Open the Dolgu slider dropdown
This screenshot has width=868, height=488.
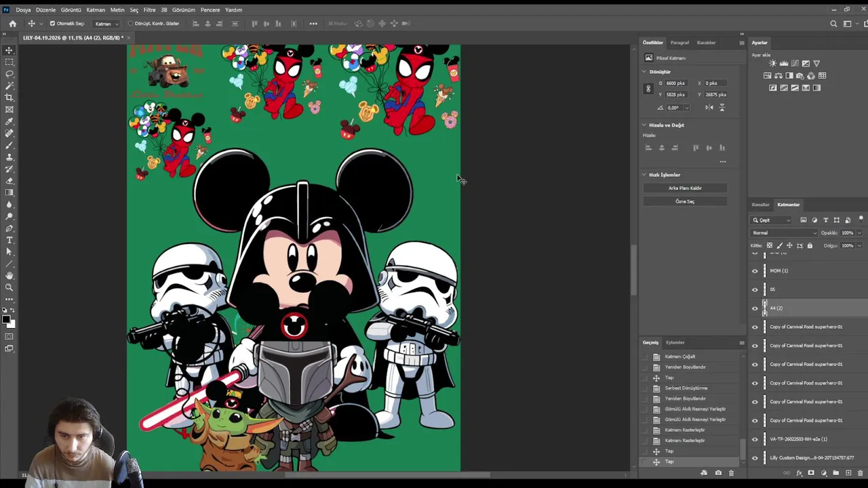(x=859, y=245)
